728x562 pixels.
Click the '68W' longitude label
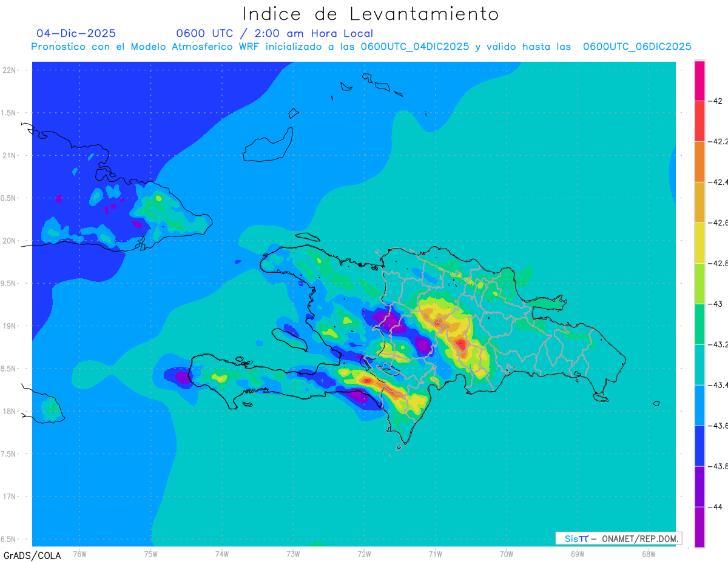[649, 553]
